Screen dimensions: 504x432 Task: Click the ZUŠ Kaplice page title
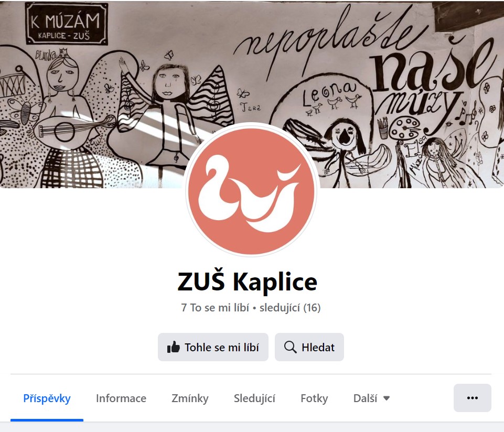248,281
